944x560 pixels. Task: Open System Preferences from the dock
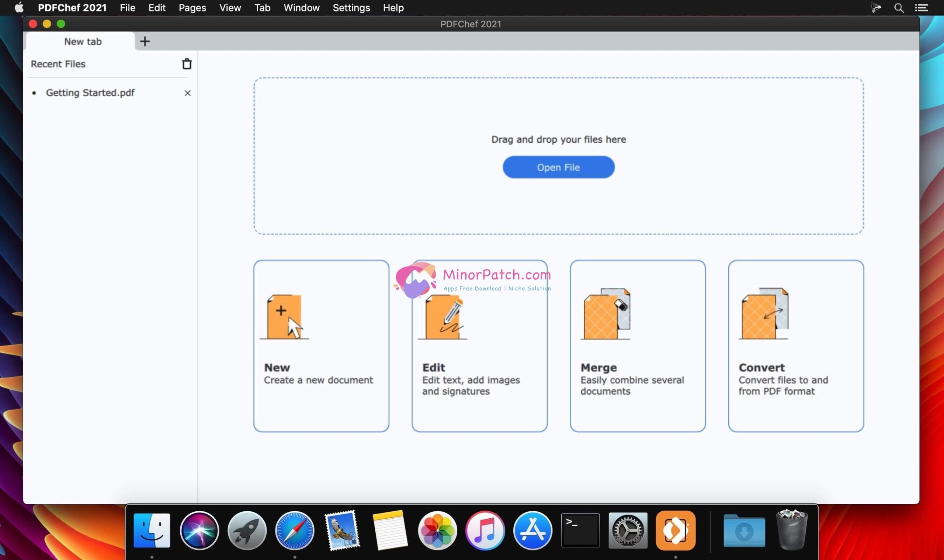(x=628, y=530)
